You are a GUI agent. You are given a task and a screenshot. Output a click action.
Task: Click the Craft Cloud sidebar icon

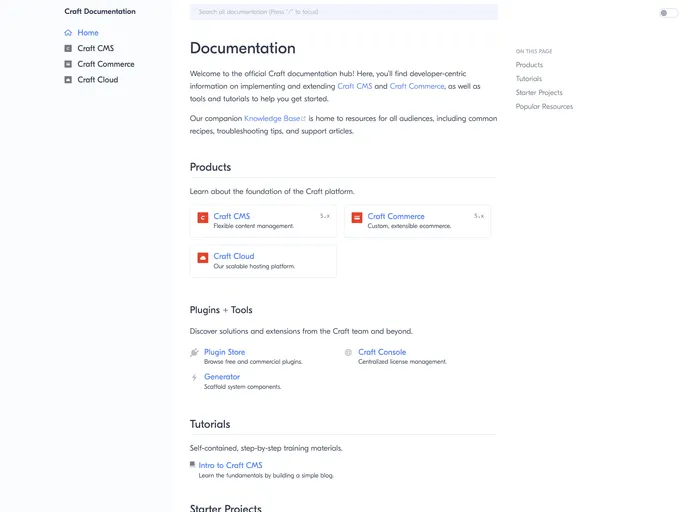[68, 79]
